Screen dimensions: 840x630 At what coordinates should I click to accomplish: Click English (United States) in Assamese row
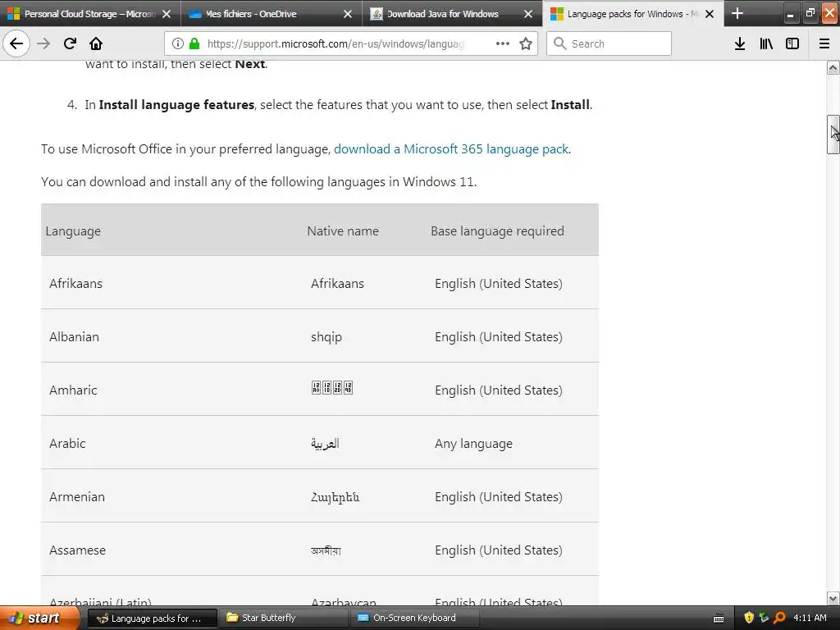[498, 550]
